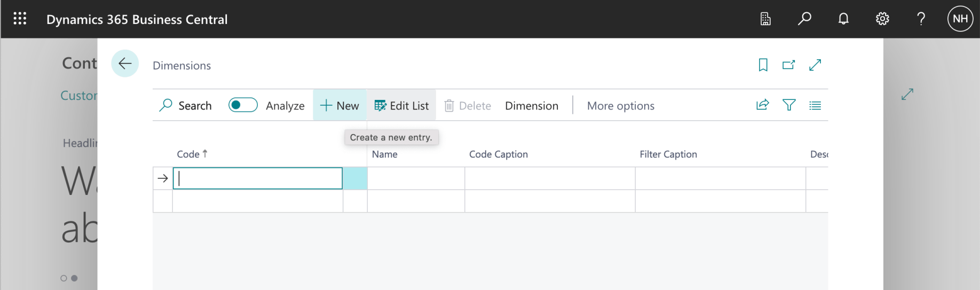Click the back arrow button
This screenshot has height=290, width=980.
(125, 64)
